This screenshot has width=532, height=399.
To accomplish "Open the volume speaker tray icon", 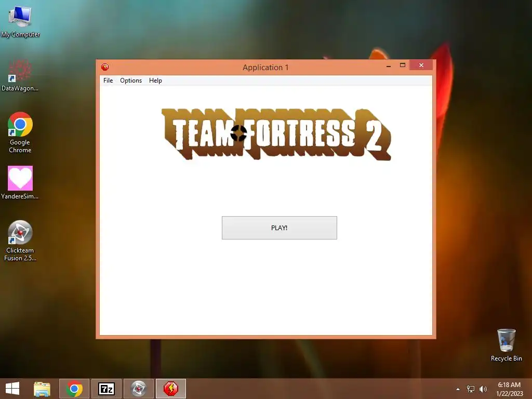I will (483, 389).
